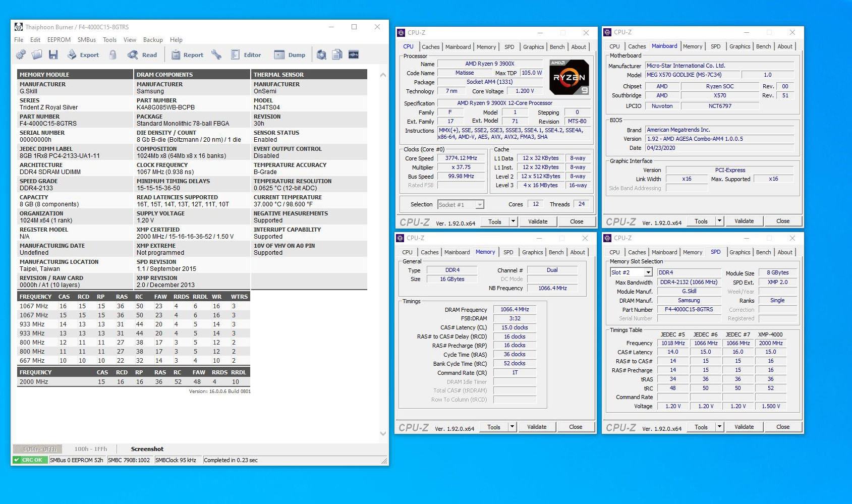The image size is (852, 504).
Task: Click the AMD Ryzen 9 3900X name field
Action: 489,64
